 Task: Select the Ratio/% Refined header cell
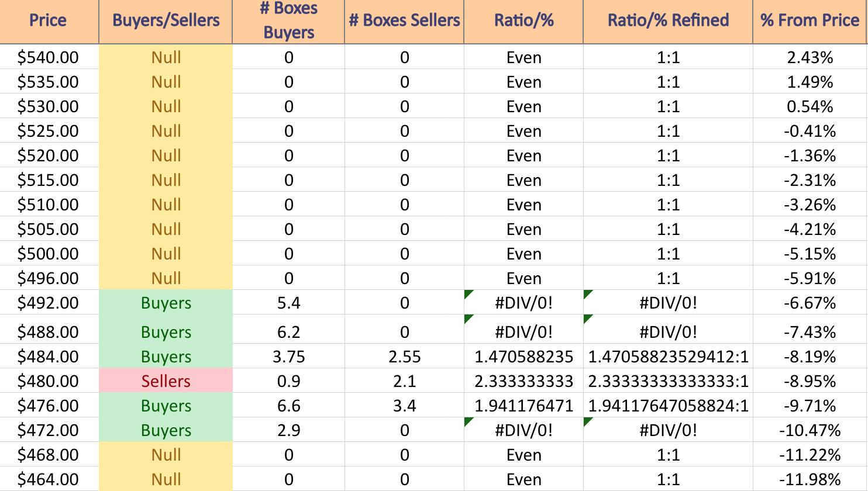tap(668, 22)
